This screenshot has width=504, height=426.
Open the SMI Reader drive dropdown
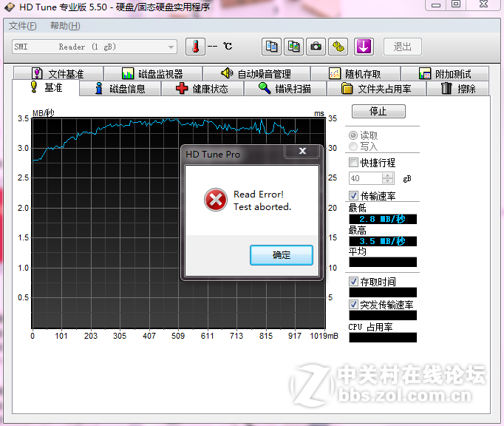(x=95, y=47)
